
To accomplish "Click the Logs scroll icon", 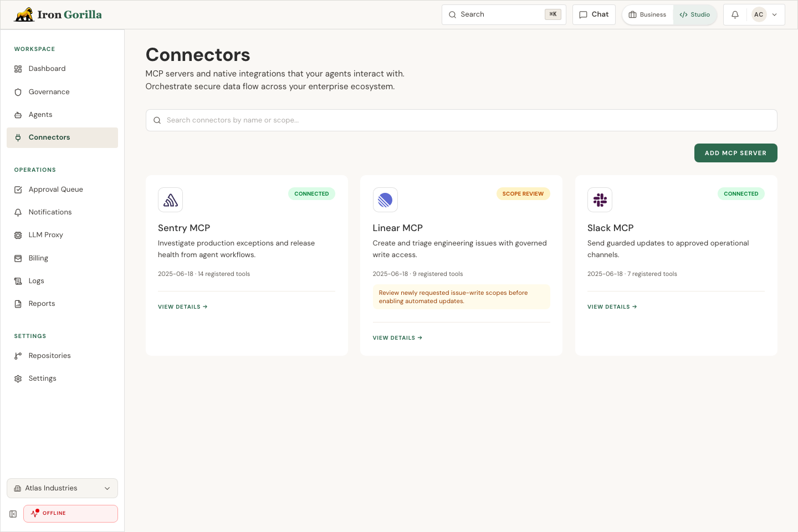I will [18, 281].
